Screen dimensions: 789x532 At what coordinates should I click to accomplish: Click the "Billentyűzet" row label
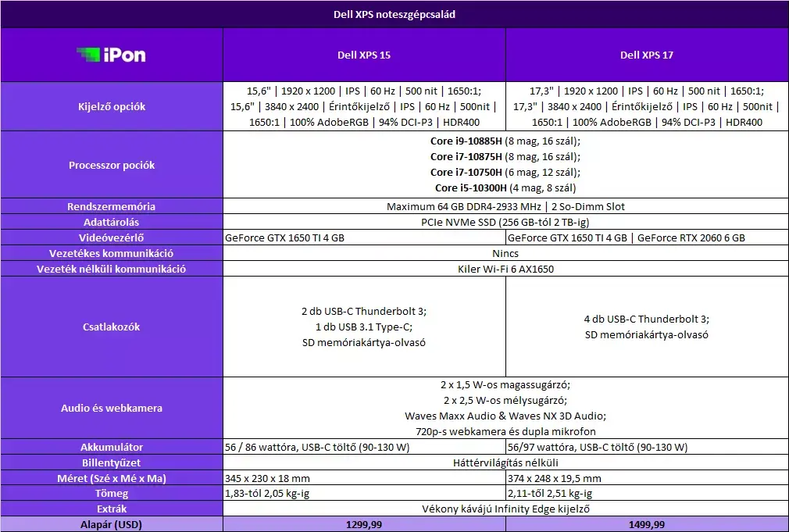point(112,462)
